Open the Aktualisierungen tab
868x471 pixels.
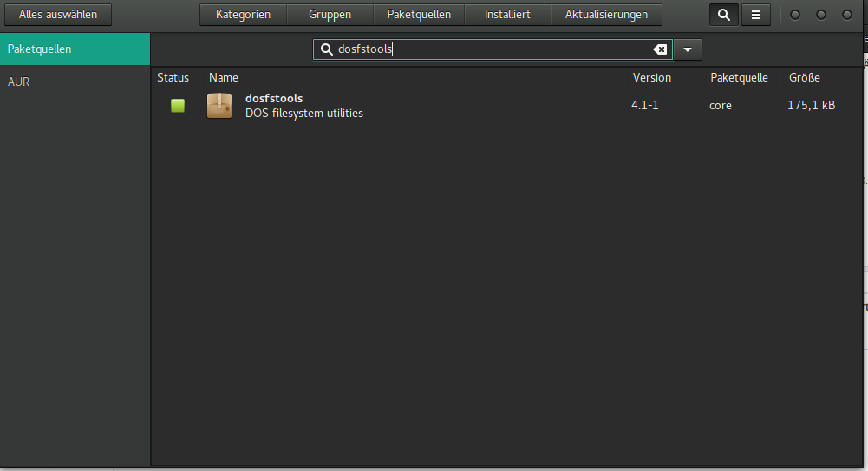[x=606, y=15]
